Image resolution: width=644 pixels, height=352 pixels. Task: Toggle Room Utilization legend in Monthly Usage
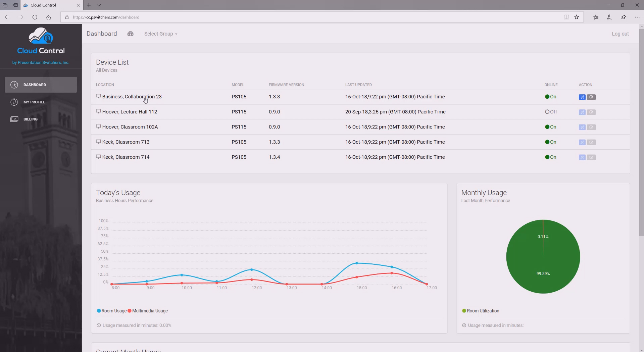coord(481,311)
